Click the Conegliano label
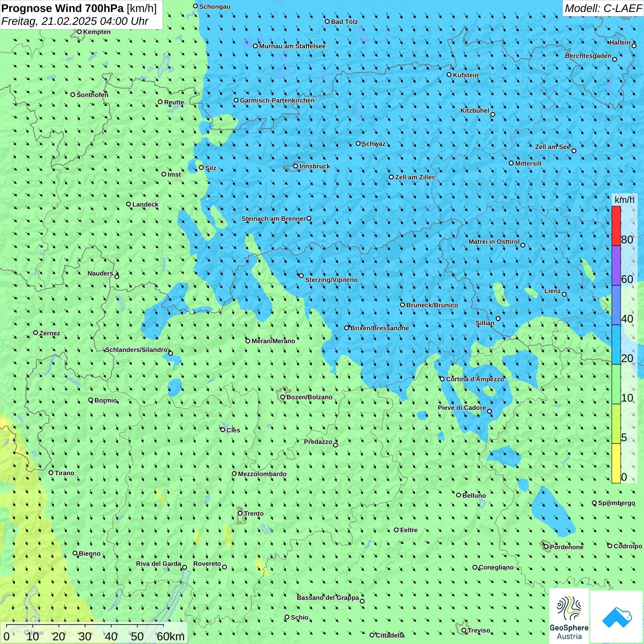 coord(496,567)
